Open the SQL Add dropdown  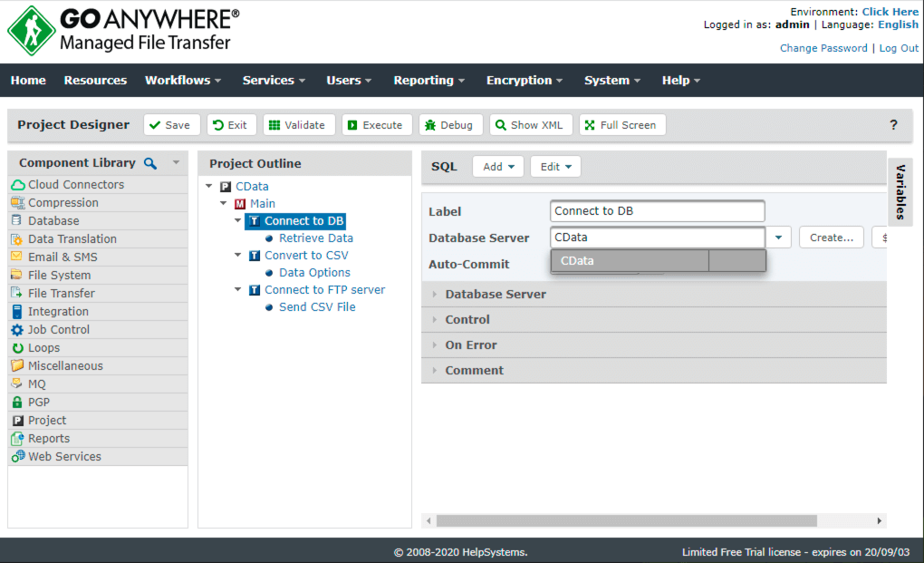coord(498,167)
